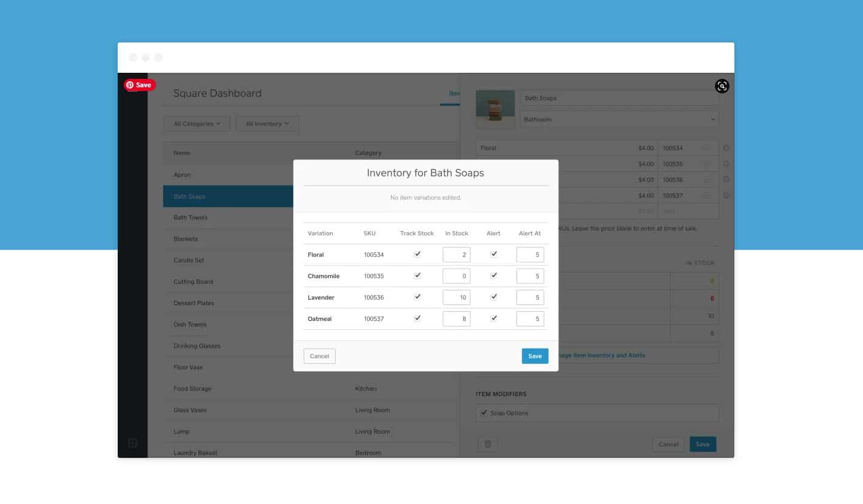Uncheck Track Stock for Chamomile
863x504 pixels.
pyautogui.click(x=417, y=275)
